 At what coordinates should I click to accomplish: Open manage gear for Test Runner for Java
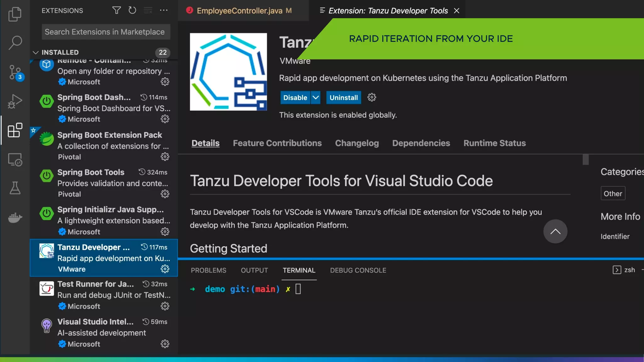click(165, 306)
